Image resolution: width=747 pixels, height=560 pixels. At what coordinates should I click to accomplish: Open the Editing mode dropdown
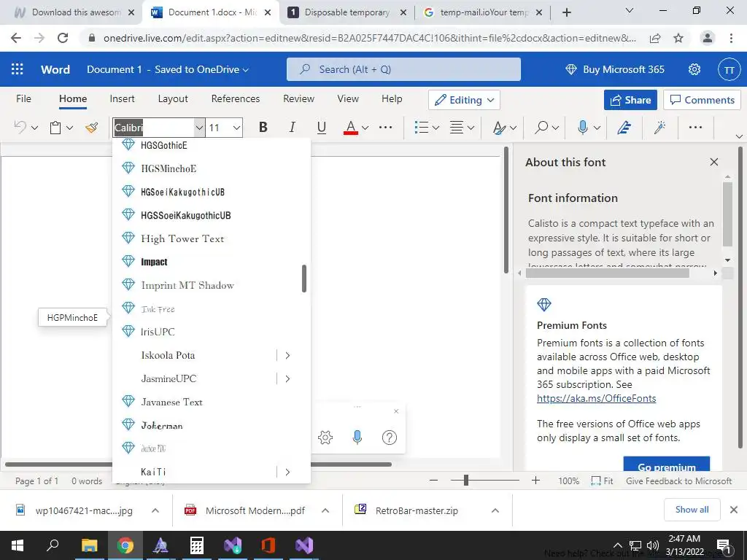pyautogui.click(x=464, y=100)
